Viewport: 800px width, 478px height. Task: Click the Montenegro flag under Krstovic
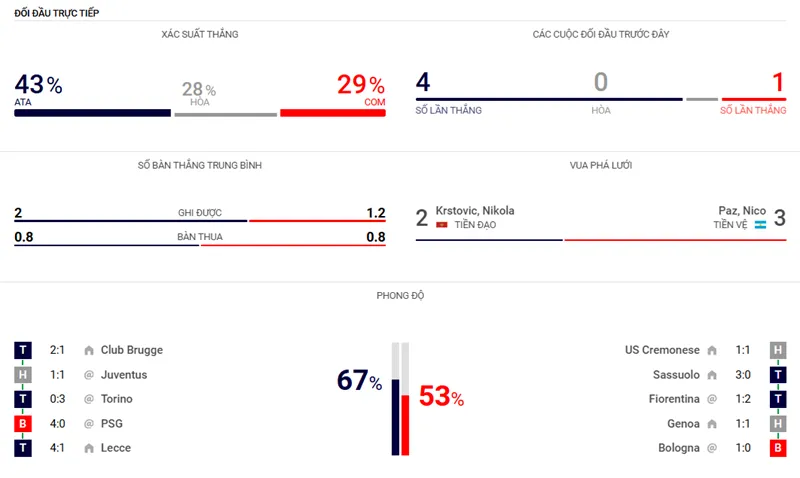[x=442, y=225]
